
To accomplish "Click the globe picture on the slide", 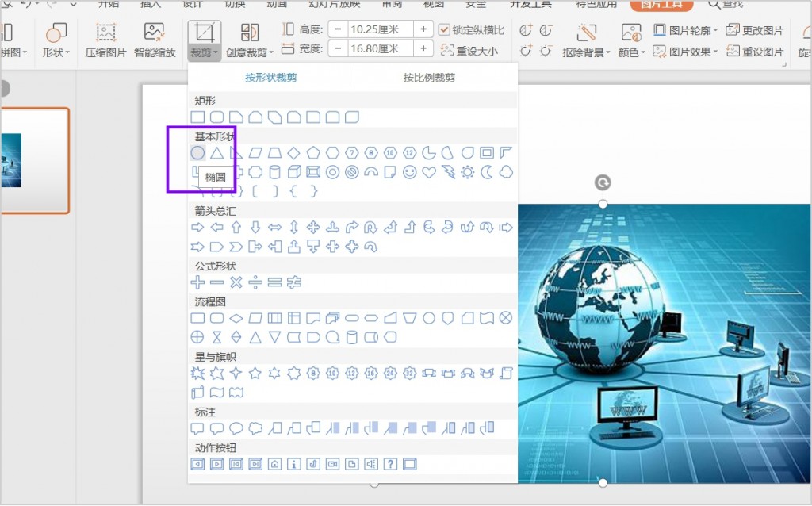I will [664, 343].
